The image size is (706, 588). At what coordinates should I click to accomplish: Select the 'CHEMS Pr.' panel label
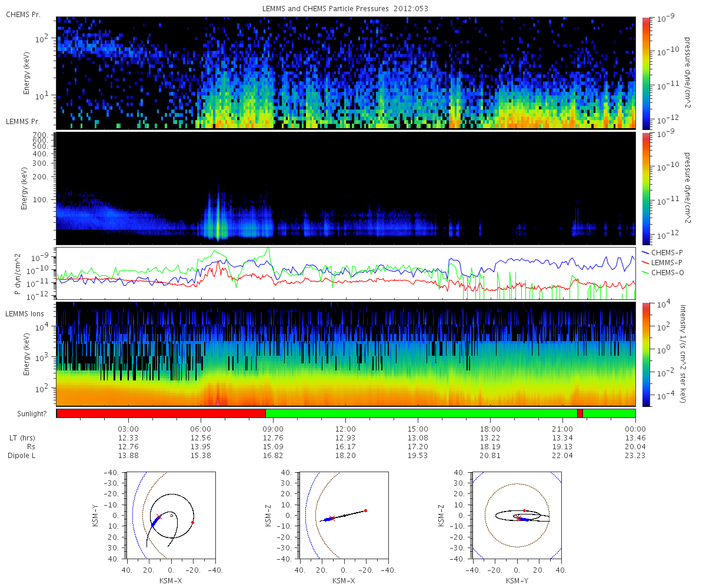(24, 14)
